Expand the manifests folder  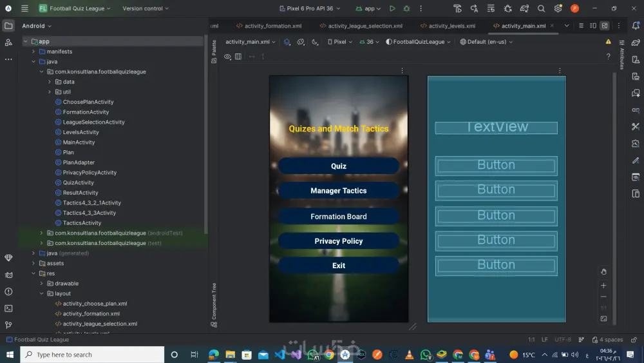coord(33,52)
